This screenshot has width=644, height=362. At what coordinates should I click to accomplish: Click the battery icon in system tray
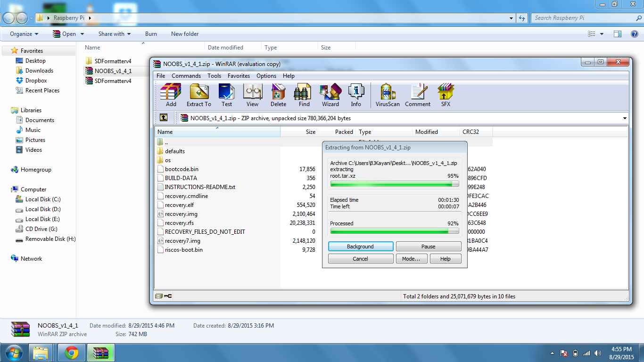coord(575,353)
